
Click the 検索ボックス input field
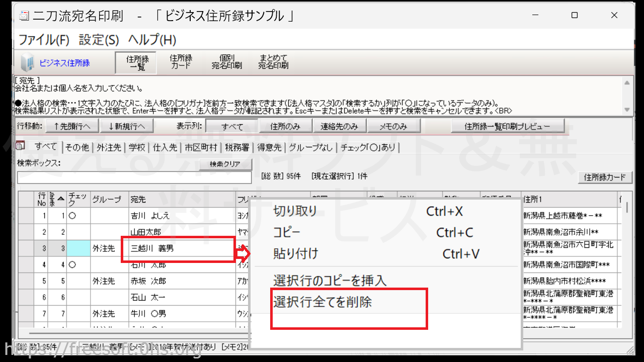[x=134, y=177]
